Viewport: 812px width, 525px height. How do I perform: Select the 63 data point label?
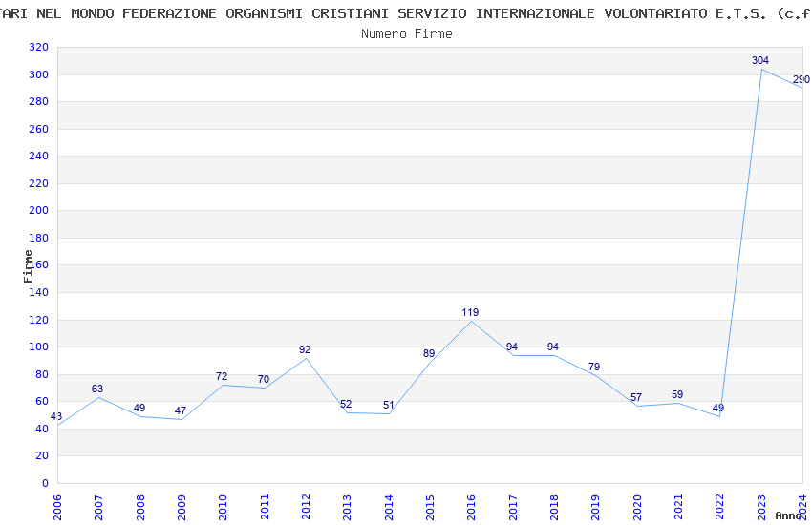pyautogui.click(x=97, y=388)
